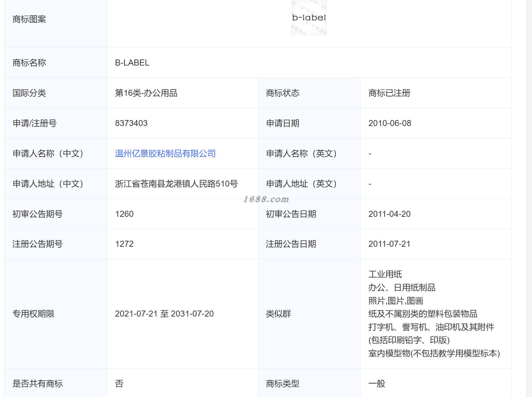Click the 商标状态 label
The image size is (532, 397).
click(x=283, y=93)
